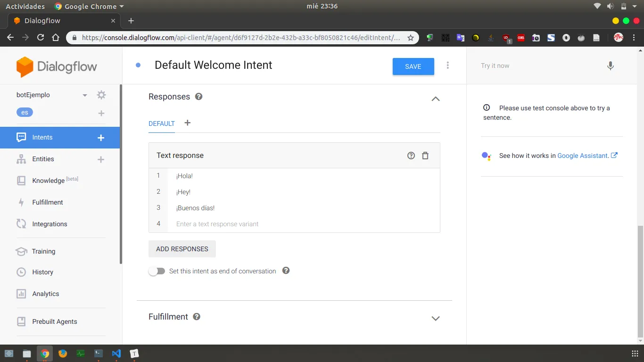Open the History section
Viewport: 644px width, 362px height.
(x=43, y=272)
